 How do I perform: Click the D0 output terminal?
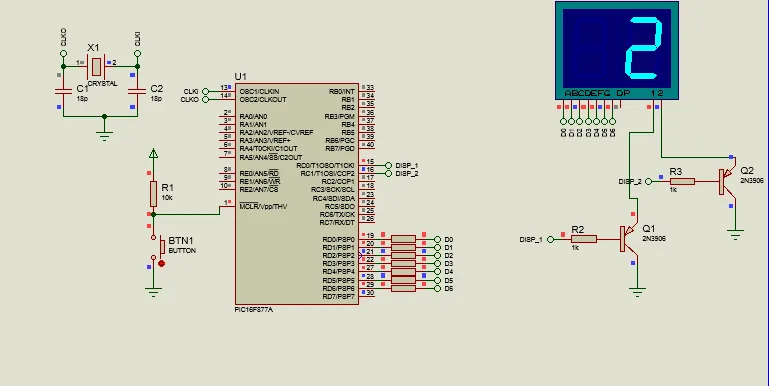[437, 239]
